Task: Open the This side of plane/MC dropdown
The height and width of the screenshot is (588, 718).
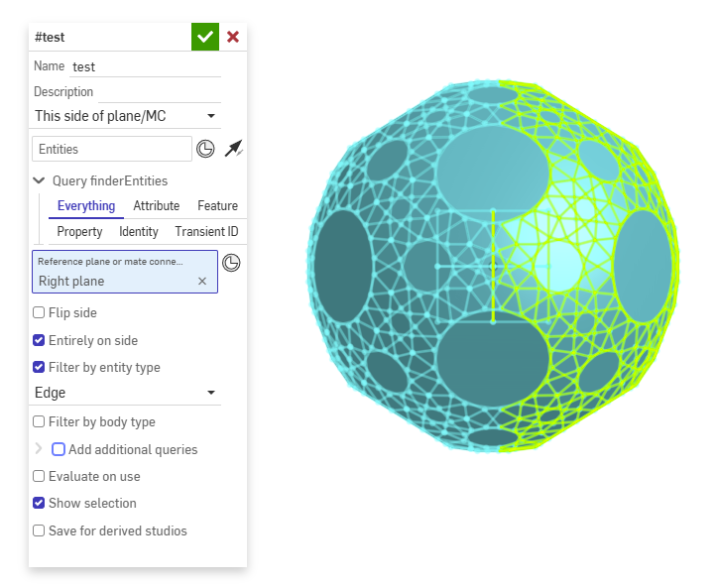Action: pos(125,116)
